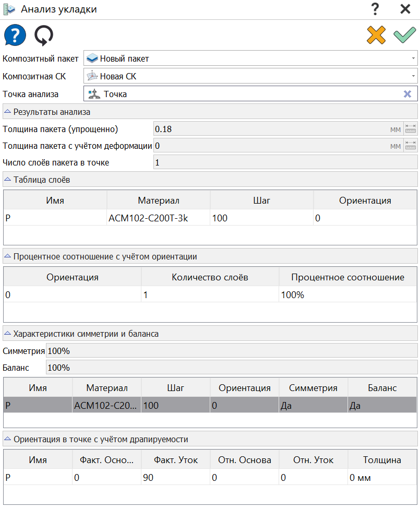Click the Симметрия column header
The height and width of the screenshot is (508, 420).
click(313, 388)
